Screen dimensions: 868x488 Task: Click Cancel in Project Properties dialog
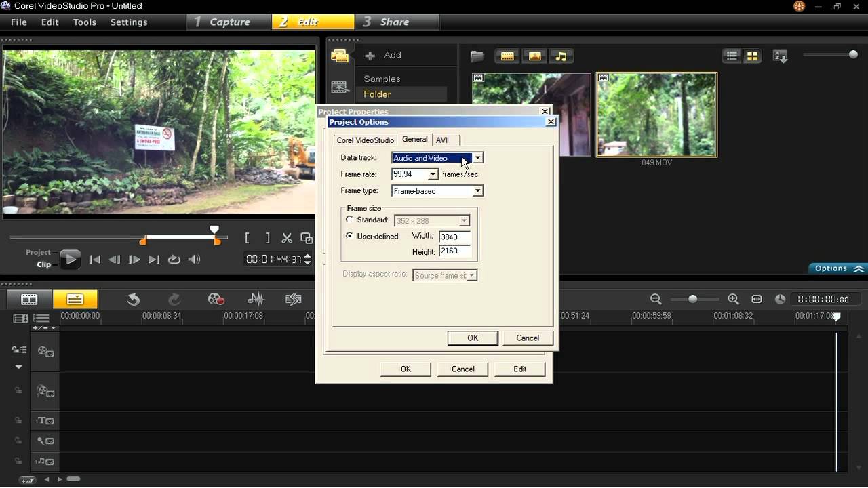[463, 369]
